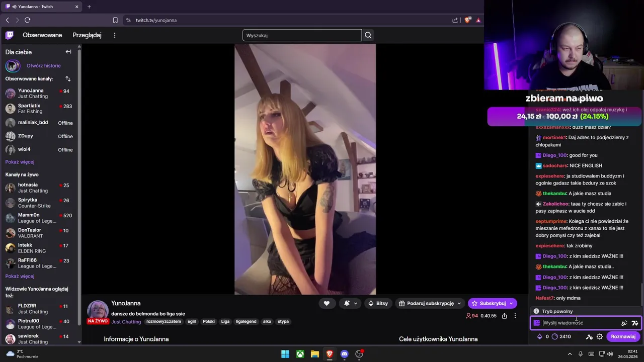Open RaFFi66 channel in sidebar
Image resolution: width=644 pixels, height=362 pixels.
click(x=40, y=263)
